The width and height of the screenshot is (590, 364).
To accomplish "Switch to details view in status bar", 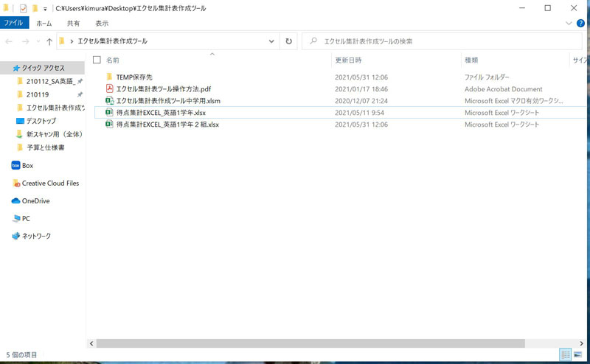I will tap(565, 354).
